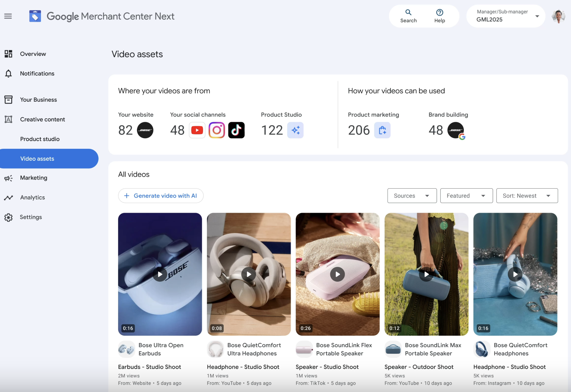571x392 pixels.
Task: Click Bose Ultra Open Earbuds product icon
Action: point(126,349)
